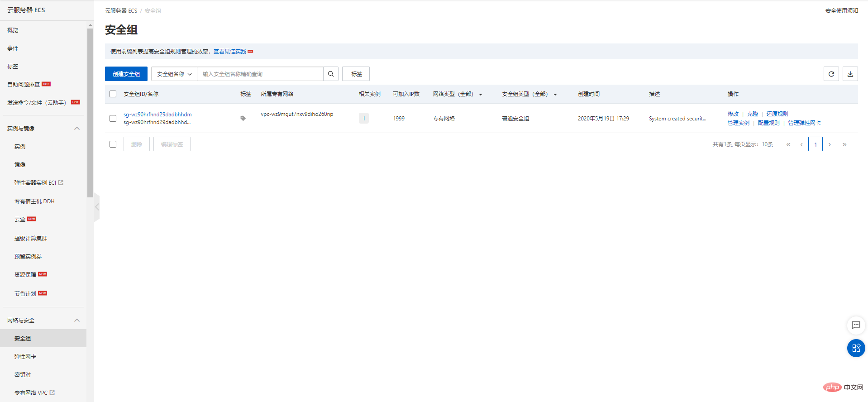868x402 pixels.
Task: Click the 创建安全组 button
Action: point(126,74)
